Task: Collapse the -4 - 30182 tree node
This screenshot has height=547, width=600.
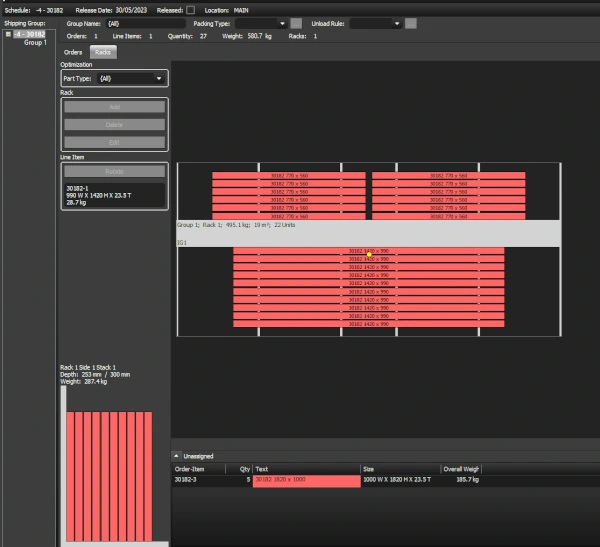Action: click(8, 34)
